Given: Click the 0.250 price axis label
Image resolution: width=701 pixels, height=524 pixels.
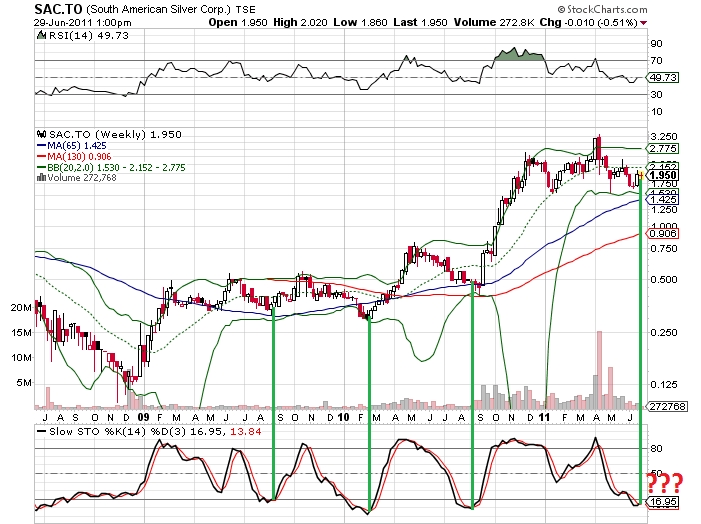Looking at the screenshot, I should pos(663,333).
